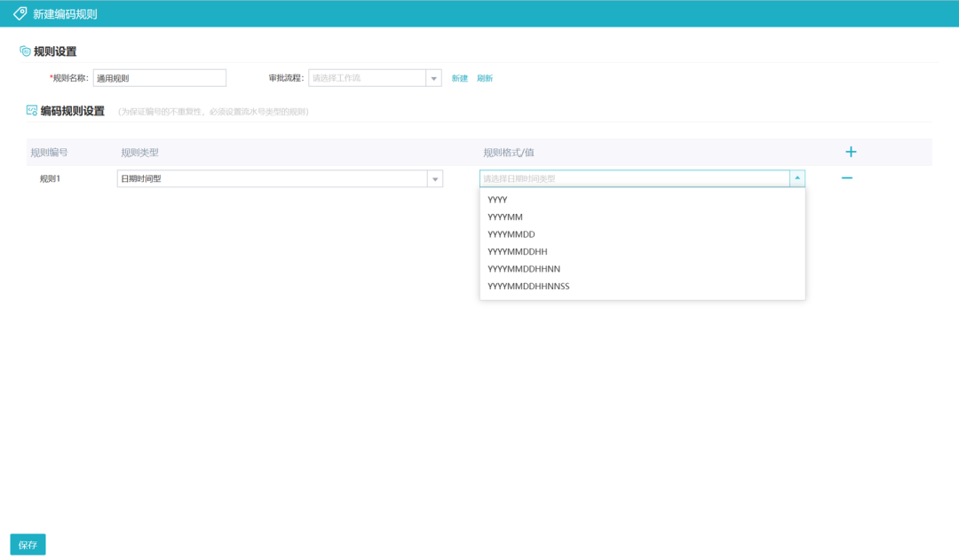Click the tag icon beside 新建编码规则 title
959x560 pixels.
(20, 13)
